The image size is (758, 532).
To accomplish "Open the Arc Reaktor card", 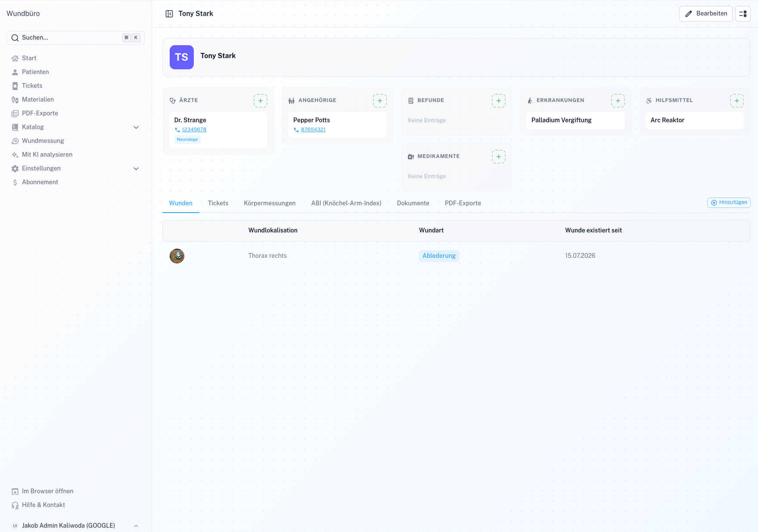I will (694, 120).
